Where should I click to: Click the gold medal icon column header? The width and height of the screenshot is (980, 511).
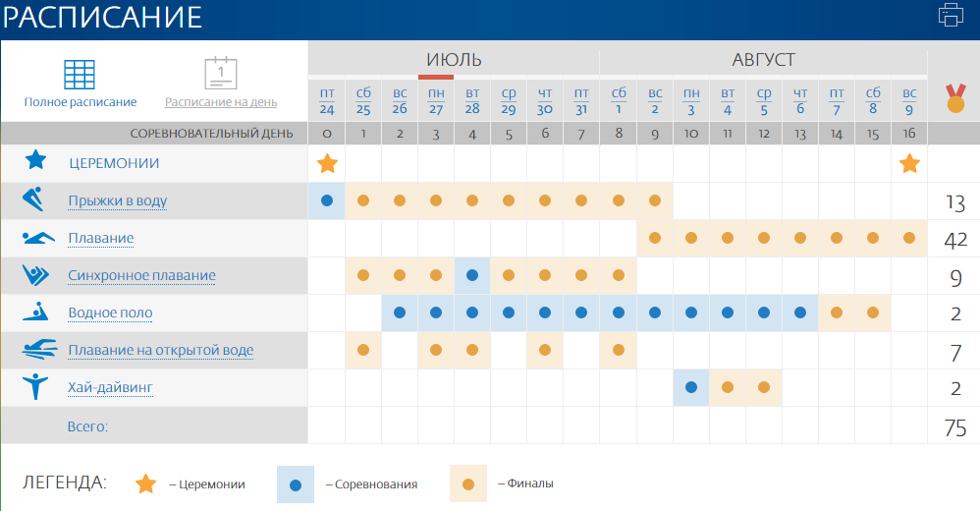click(955, 99)
